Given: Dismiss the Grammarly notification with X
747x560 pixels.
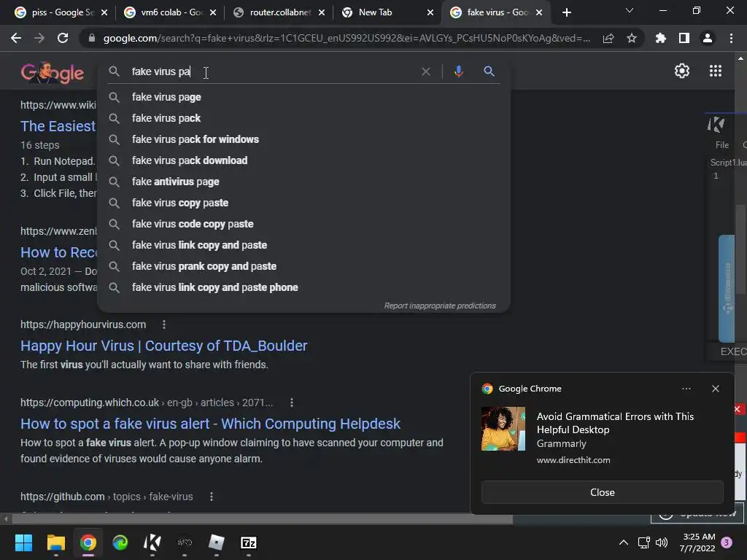Looking at the screenshot, I should [716, 389].
